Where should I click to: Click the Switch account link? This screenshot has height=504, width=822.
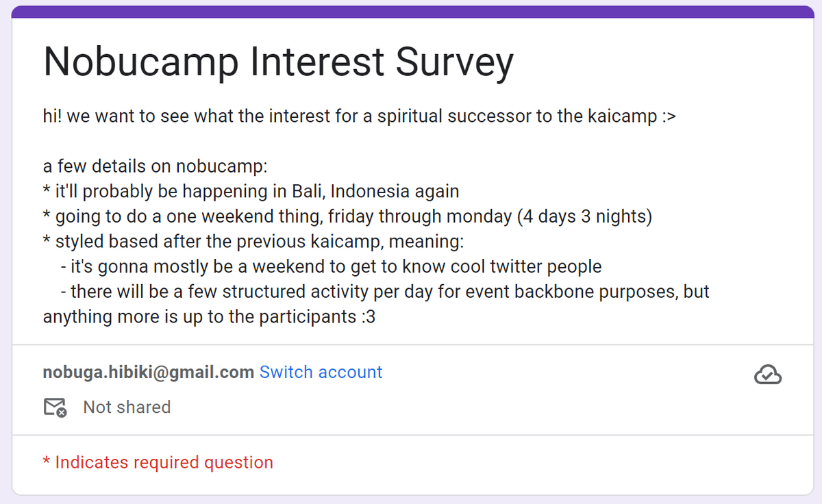click(x=321, y=372)
